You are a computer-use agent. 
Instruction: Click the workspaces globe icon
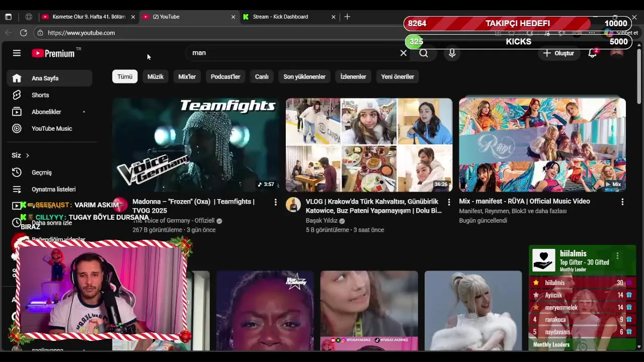[29, 17]
